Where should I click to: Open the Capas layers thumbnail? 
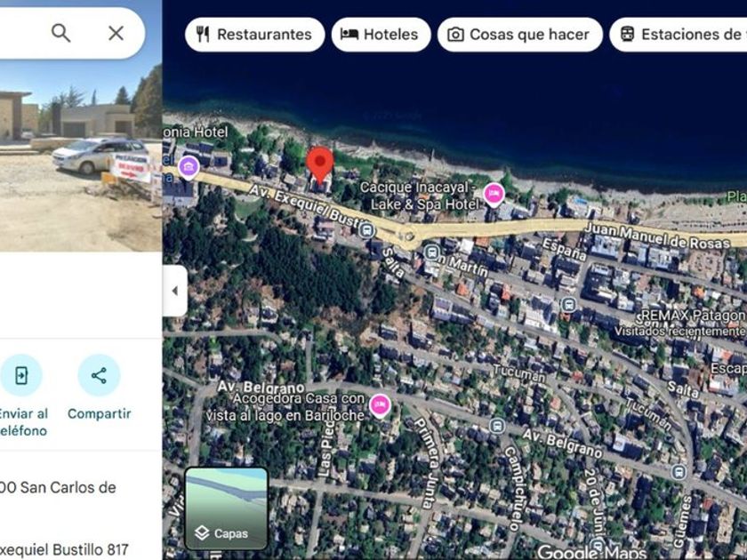pos(226,508)
